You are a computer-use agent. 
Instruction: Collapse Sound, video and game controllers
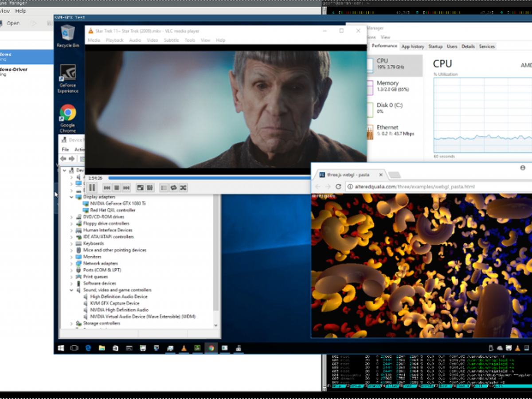click(x=72, y=290)
